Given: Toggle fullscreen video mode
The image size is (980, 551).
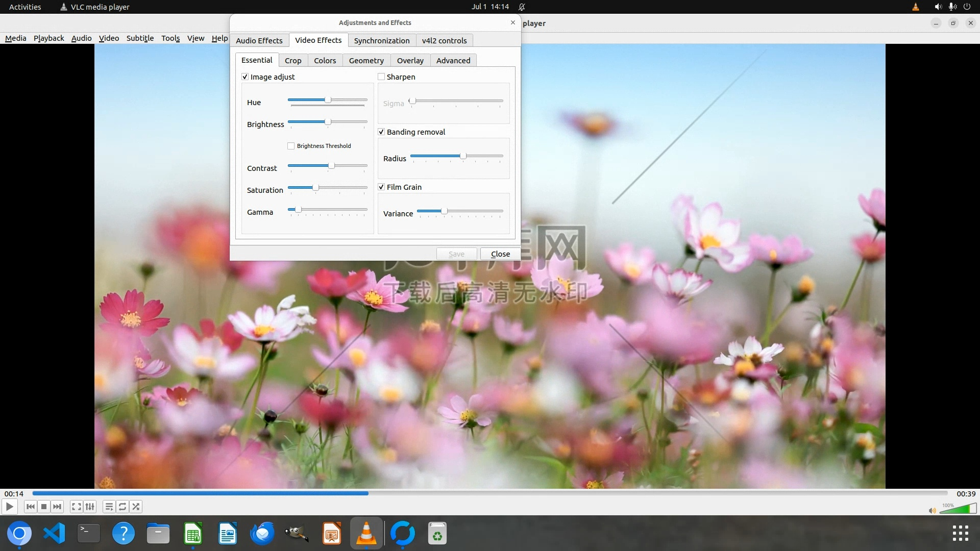Looking at the screenshot, I should point(76,507).
